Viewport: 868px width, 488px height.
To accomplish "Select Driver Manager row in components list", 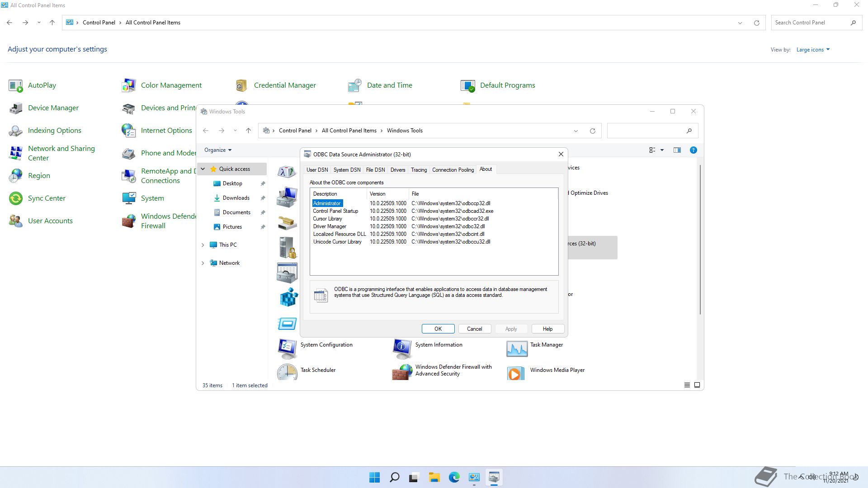I will click(435, 226).
